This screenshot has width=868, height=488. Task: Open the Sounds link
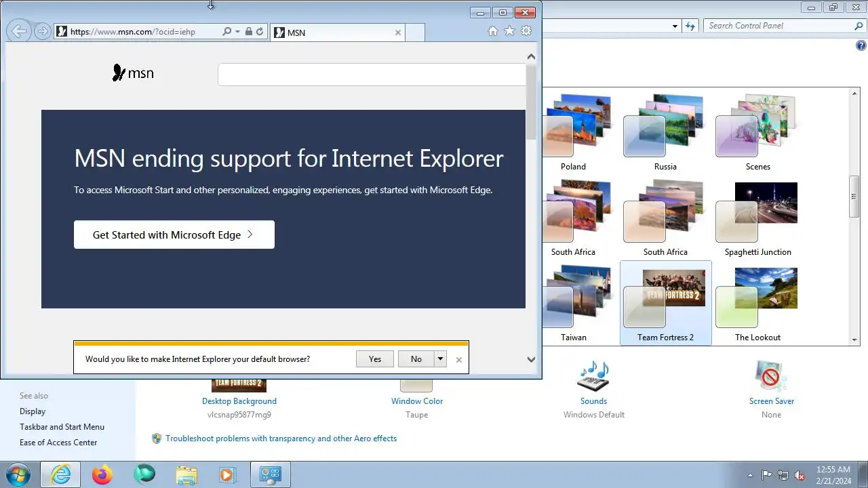[x=593, y=401]
